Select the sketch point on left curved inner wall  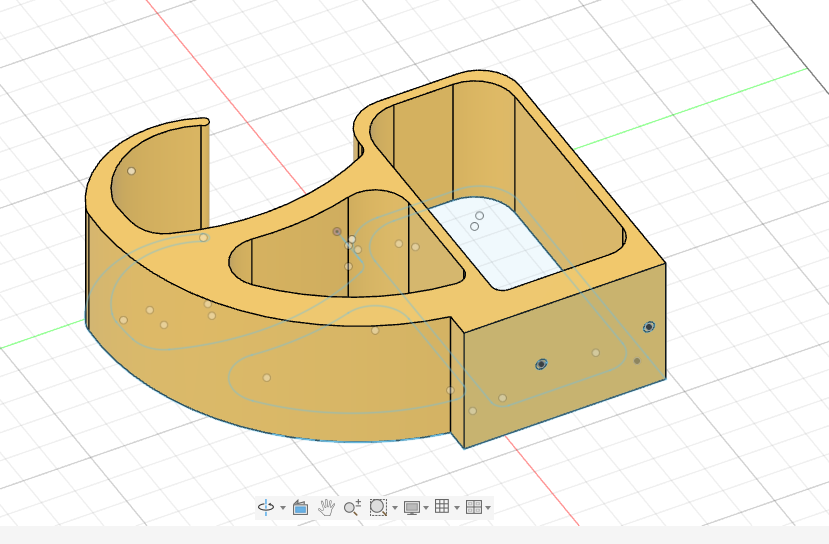point(131,171)
